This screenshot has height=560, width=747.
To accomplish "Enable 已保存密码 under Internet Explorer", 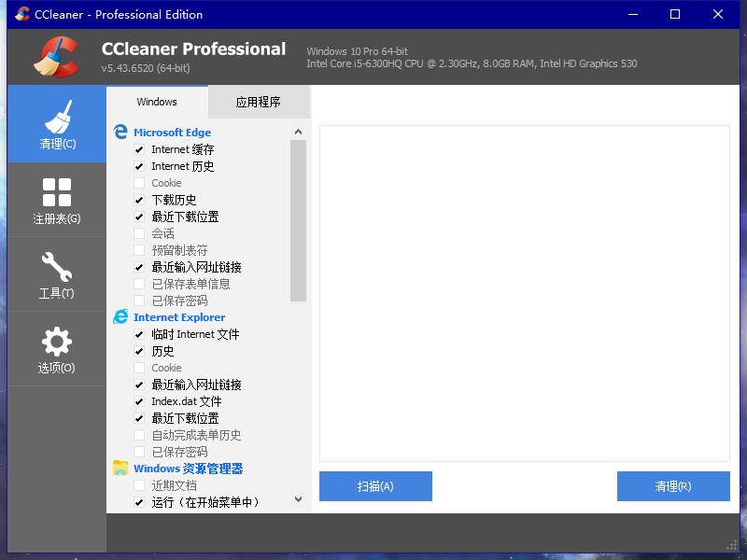I will tap(139, 452).
